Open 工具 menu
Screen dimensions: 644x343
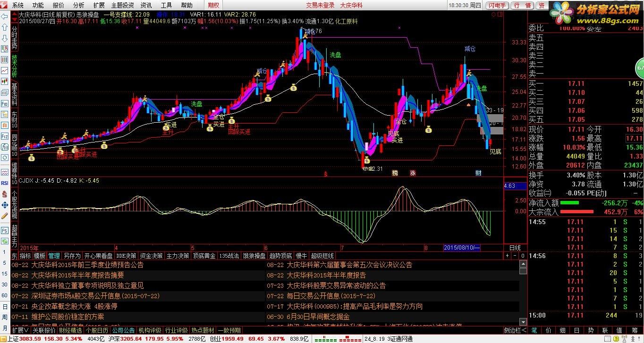[x=166, y=5]
